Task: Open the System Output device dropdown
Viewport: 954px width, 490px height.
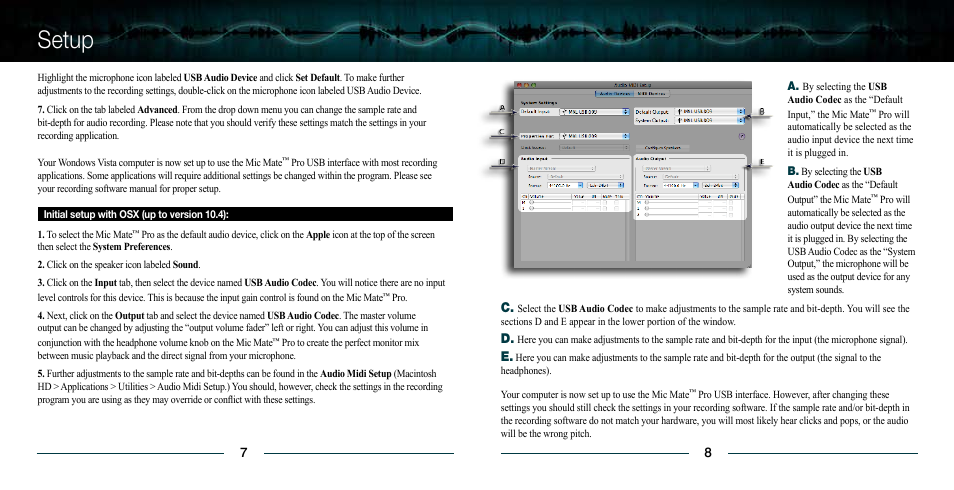Action: [709, 121]
